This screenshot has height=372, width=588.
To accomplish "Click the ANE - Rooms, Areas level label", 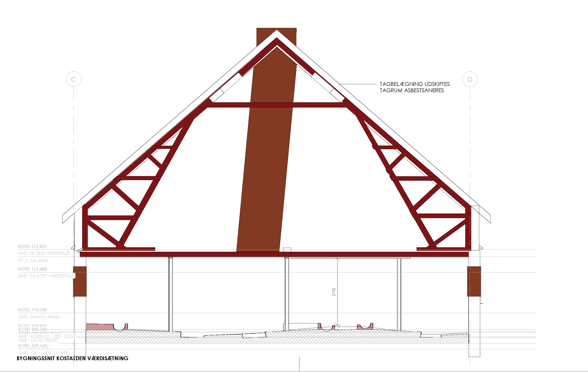I will 39,317.
